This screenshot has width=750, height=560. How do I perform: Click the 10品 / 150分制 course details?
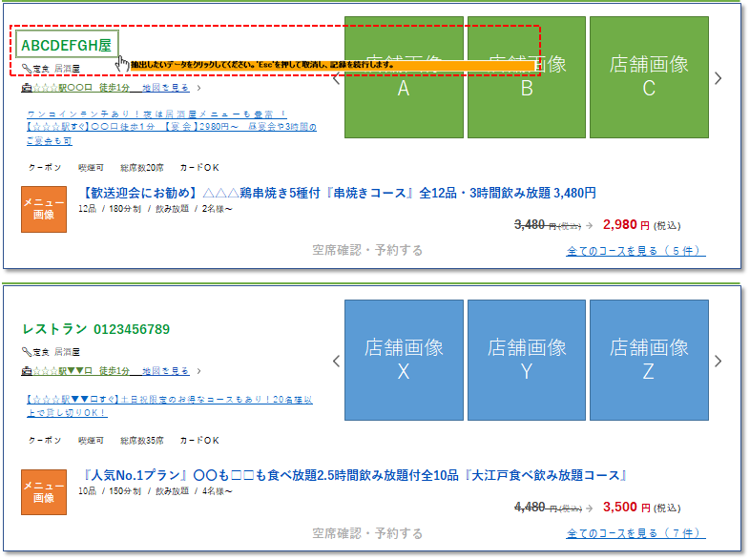click(155, 491)
